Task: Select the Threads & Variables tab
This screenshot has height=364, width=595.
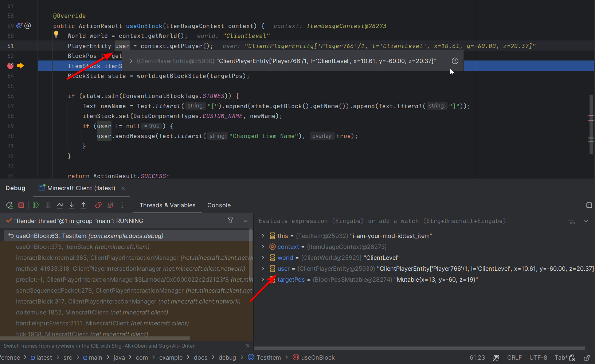Action: (167, 205)
